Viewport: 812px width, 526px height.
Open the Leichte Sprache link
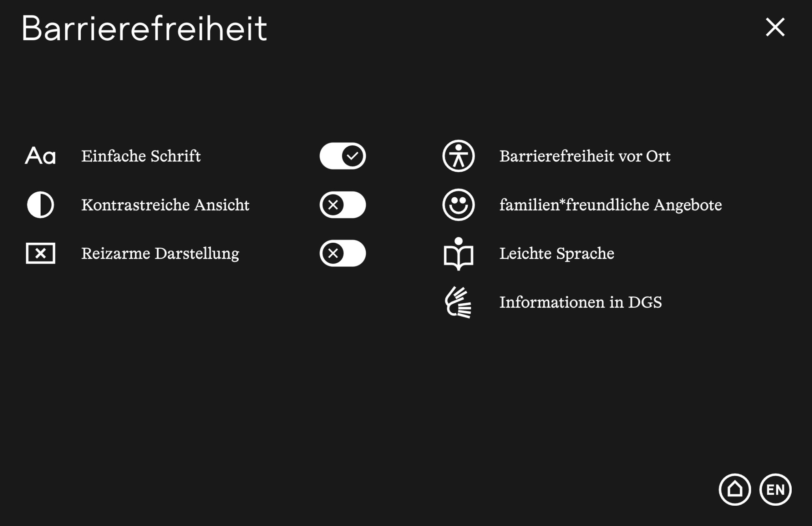pyautogui.click(x=557, y=254)
